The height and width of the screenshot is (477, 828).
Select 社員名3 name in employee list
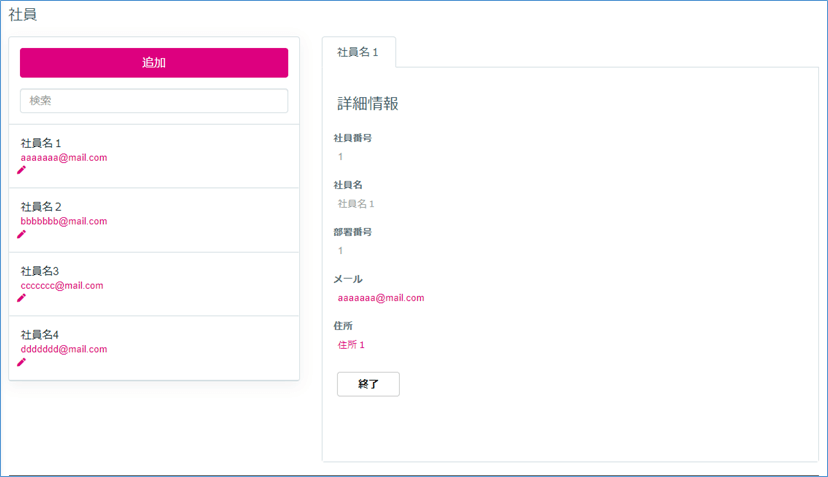[x=40, y=271]
